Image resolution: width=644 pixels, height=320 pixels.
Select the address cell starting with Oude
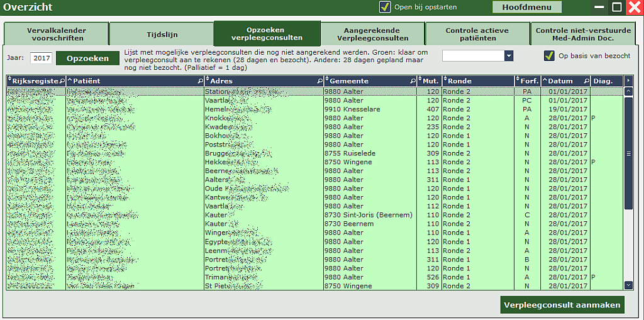click(x=264, y=189)
